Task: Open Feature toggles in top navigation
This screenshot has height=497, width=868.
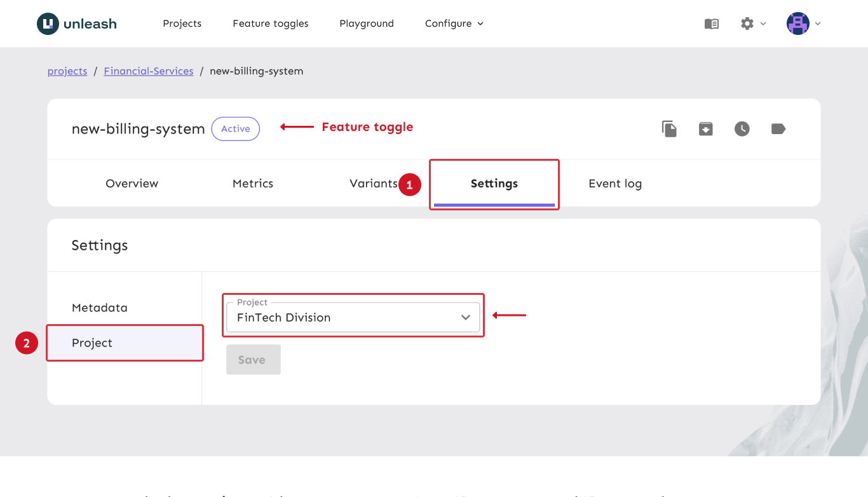Action: [x=270, y=24]
